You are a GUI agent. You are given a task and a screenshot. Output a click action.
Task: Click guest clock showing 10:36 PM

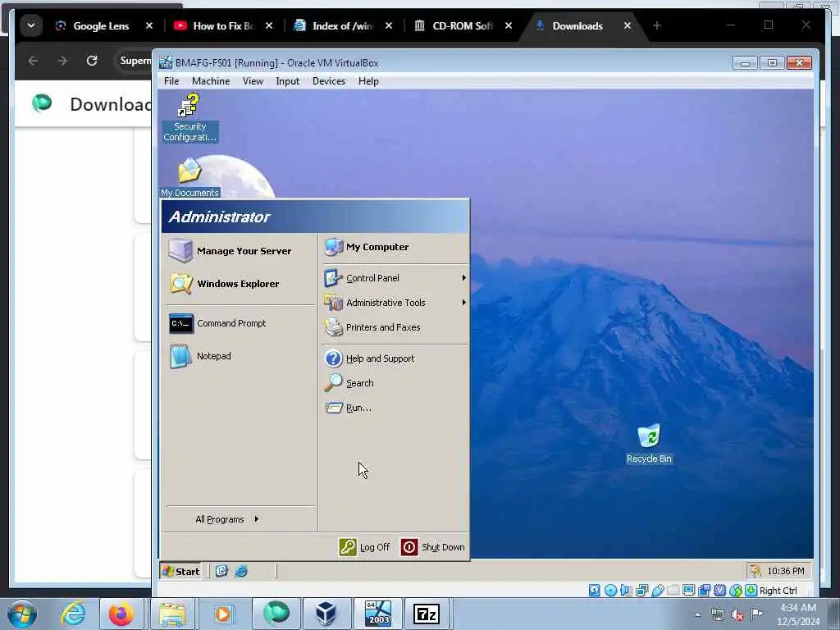pos(785,571)
